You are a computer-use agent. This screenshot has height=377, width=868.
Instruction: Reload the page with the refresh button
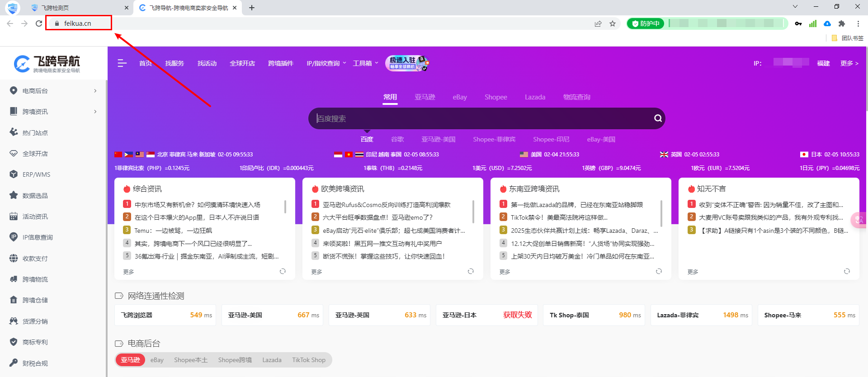(39, 24)
